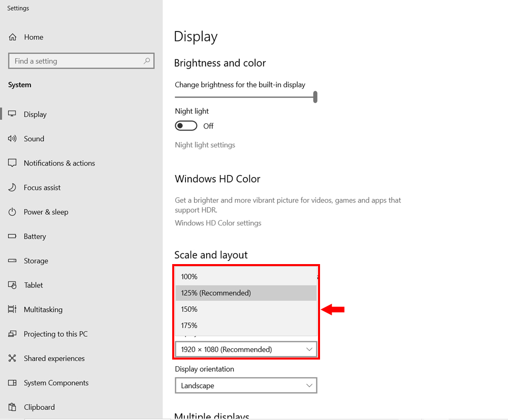Open the display resolution dropdown
508x420 pixels.
246,349
